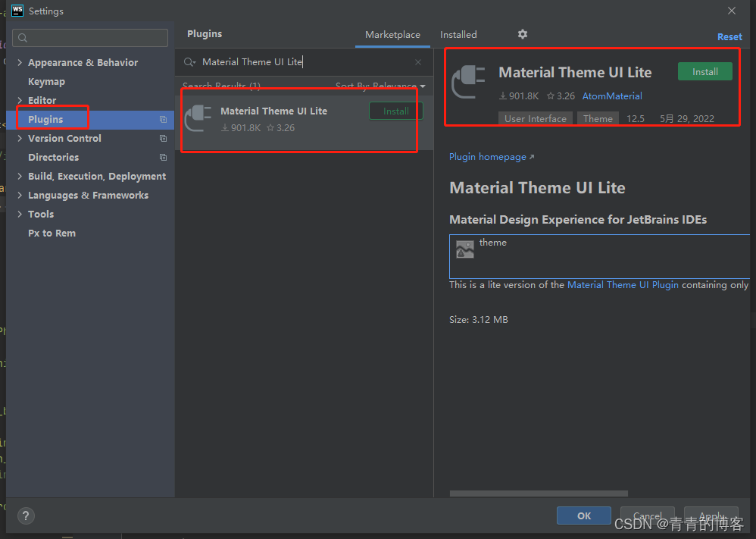This screenshot has height=539, width=756.
Task: Click the project-level icon beside Directories
Action: (164, 158)
